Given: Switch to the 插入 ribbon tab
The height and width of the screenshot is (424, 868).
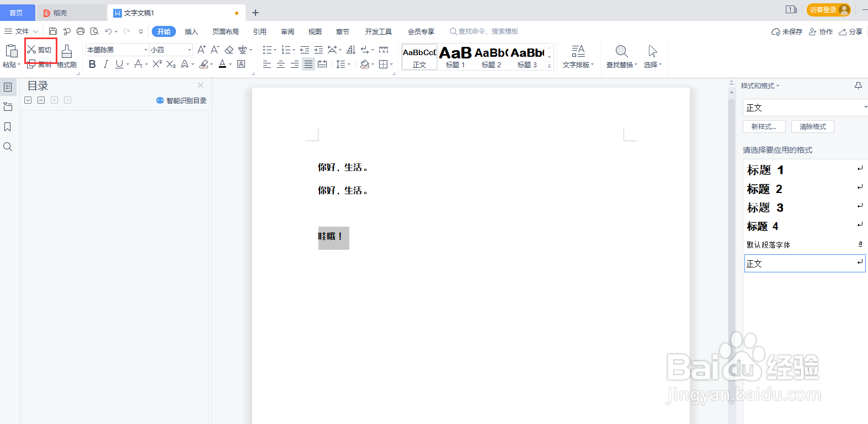Looking at the screenshot, I should pos(191,31).
